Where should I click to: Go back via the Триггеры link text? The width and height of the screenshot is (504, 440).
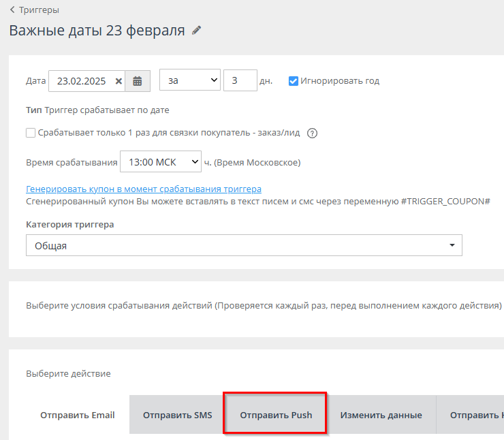tap(40, 10)
